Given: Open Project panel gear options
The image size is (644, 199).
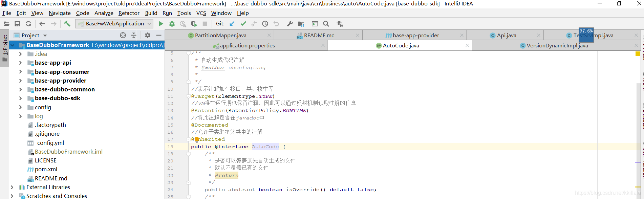Looking at the screenshot, I should 148,35.
